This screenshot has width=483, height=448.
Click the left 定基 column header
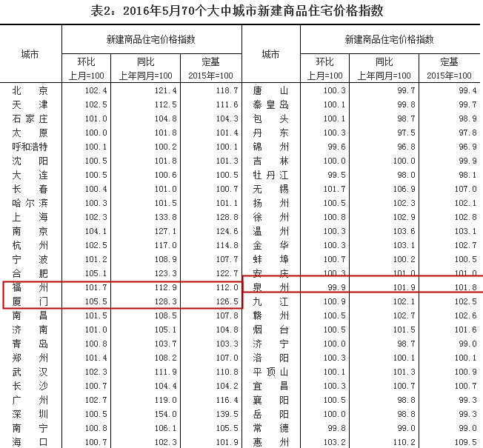coord(210,68)
